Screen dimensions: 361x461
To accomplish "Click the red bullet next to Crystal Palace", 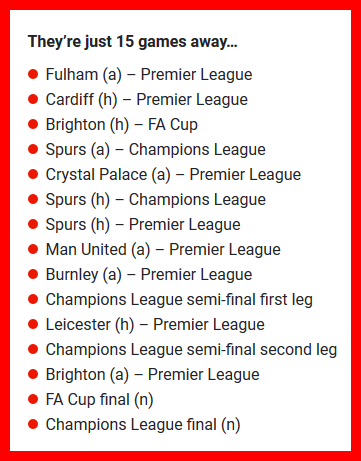I will (x=33, y=174).
